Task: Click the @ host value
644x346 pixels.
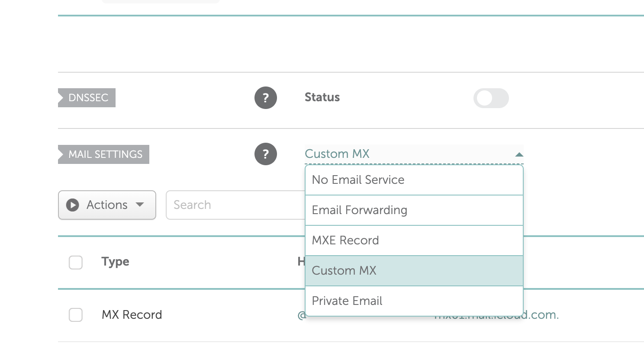Action: click(302, 316)
